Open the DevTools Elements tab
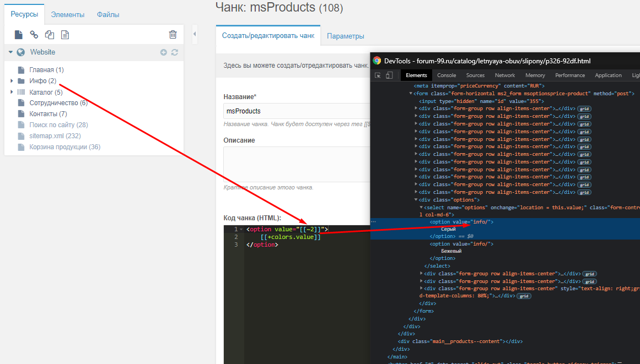 (416, 75)
